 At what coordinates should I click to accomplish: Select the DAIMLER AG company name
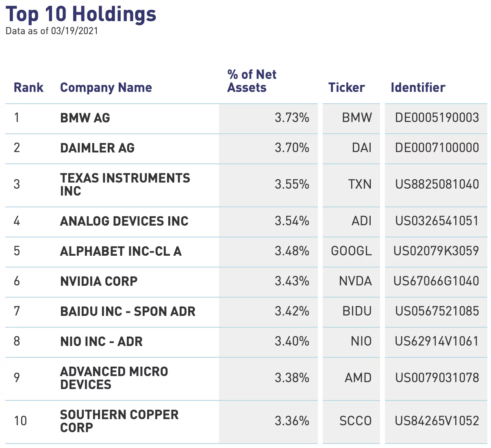(x=97, y=148)
